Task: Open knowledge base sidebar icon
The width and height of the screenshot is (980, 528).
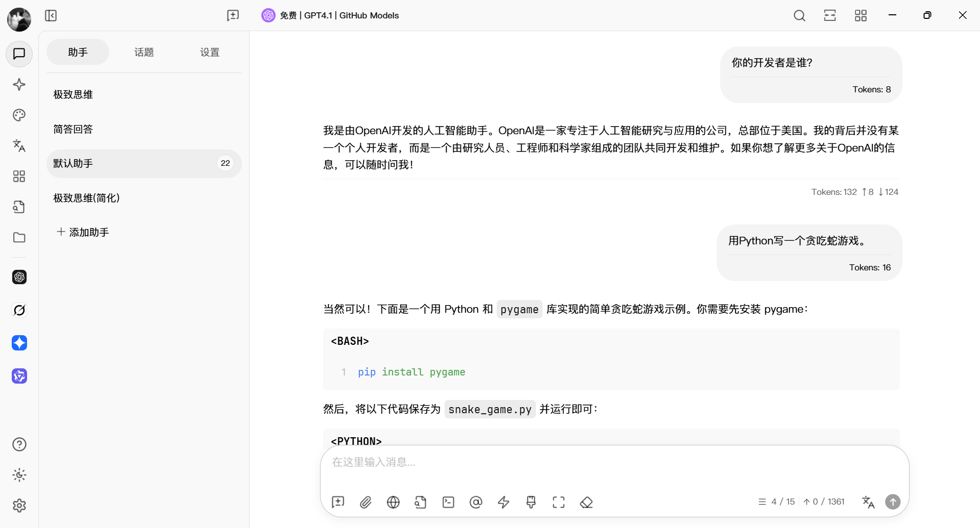Action: point(19,207)
